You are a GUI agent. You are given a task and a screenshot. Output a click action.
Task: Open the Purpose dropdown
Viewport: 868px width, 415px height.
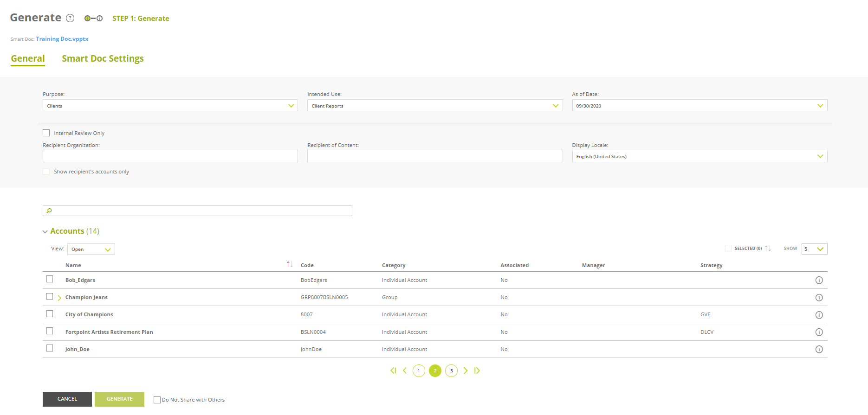tap(170, 106)
